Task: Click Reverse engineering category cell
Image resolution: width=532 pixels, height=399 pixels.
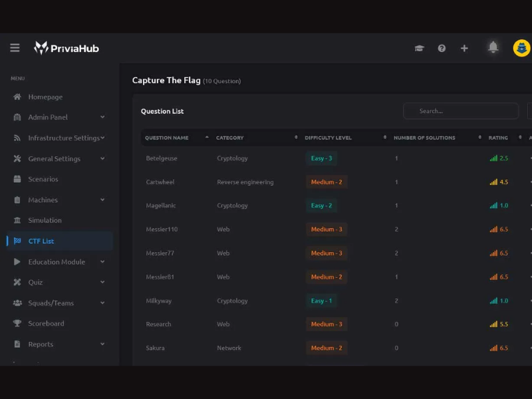Action: click(x=245, y=182)
